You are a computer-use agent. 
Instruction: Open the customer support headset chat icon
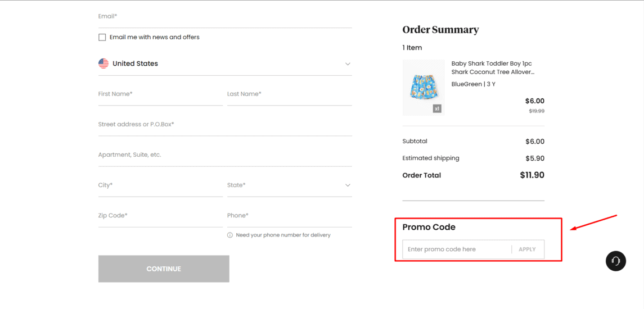click(x=616, y=261)
